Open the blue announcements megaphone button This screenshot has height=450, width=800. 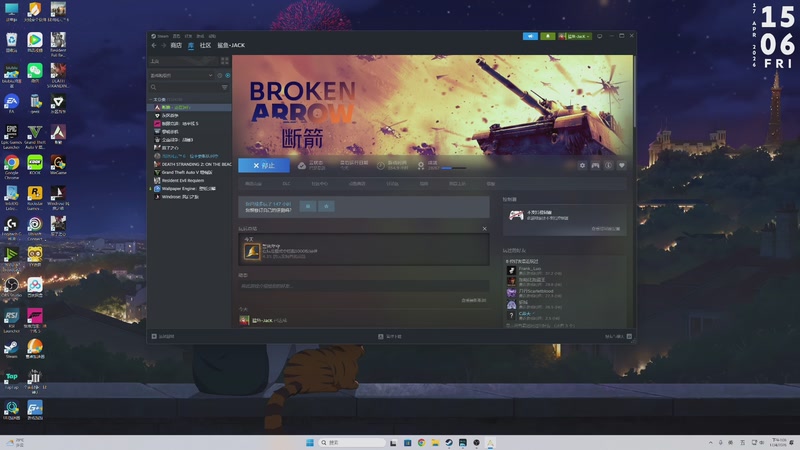tap(530, 36)
